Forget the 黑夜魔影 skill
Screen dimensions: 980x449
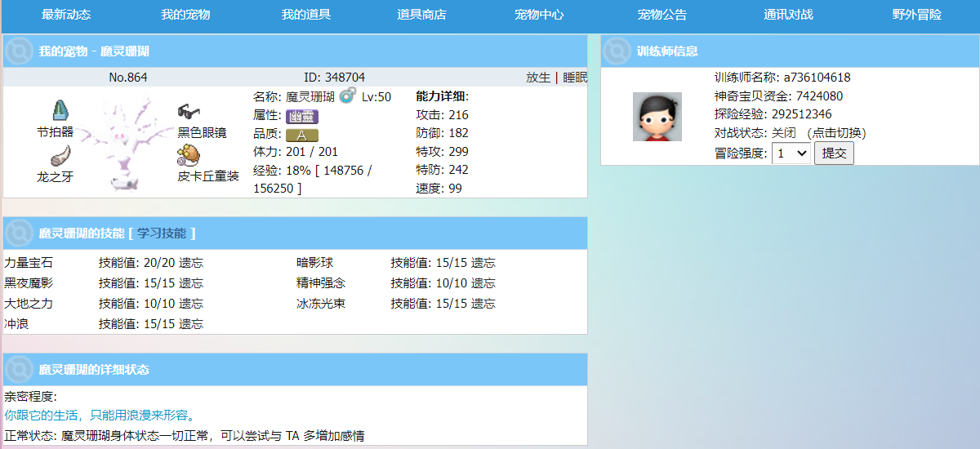[191, 283]
